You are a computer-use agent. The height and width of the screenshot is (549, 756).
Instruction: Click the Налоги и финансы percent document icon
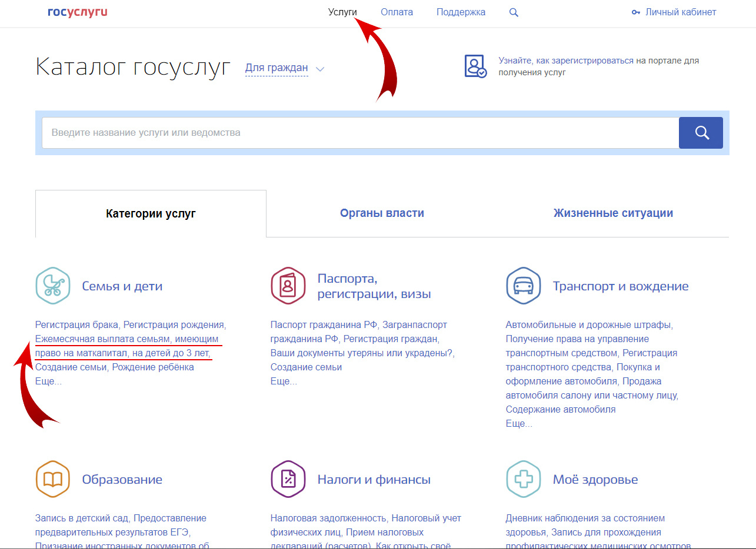tap(288, 480)
